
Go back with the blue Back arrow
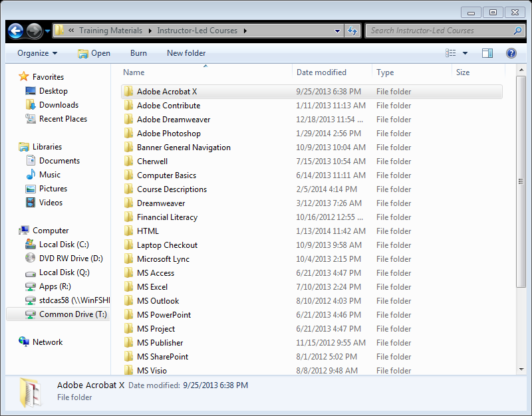(x=15, y=31)
